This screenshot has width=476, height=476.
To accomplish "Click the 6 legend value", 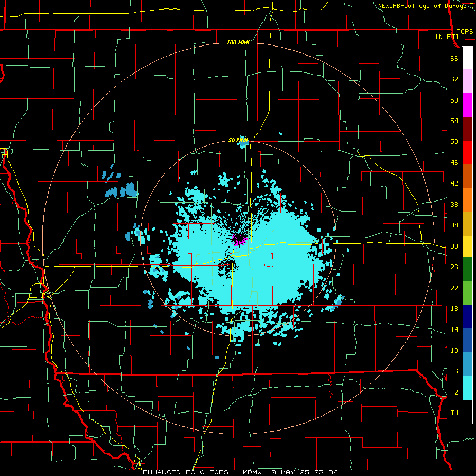I will pos(456,371).
